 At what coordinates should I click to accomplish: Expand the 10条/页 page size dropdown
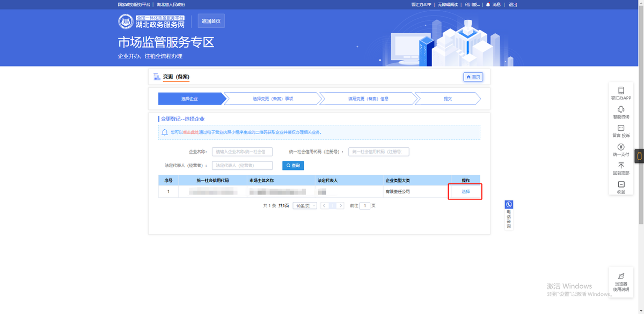(x=304, y=206)
